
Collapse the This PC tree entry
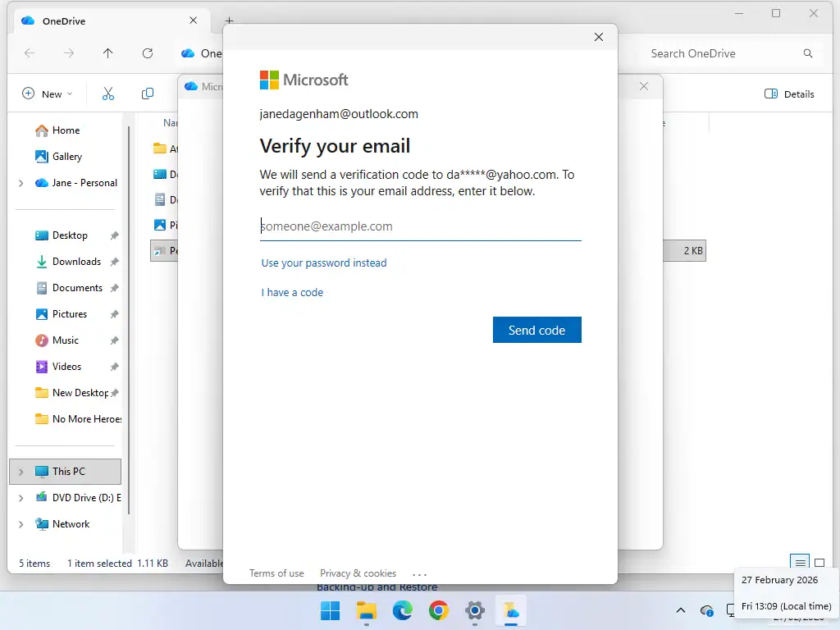pyautogui.click(x=21, y=471)
